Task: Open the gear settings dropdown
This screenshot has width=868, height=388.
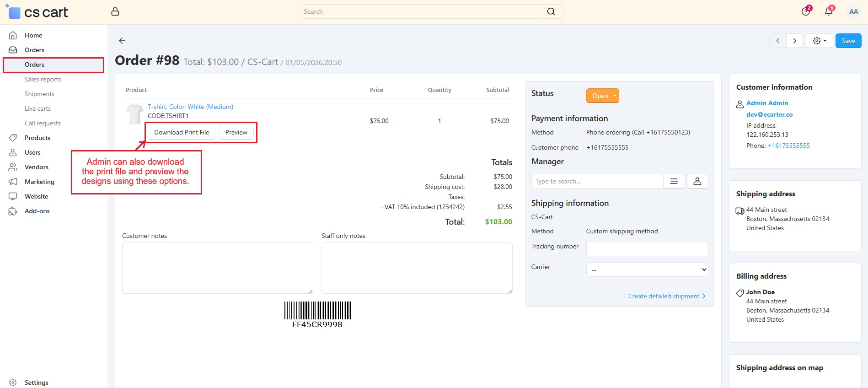Action: click(819, 41)
